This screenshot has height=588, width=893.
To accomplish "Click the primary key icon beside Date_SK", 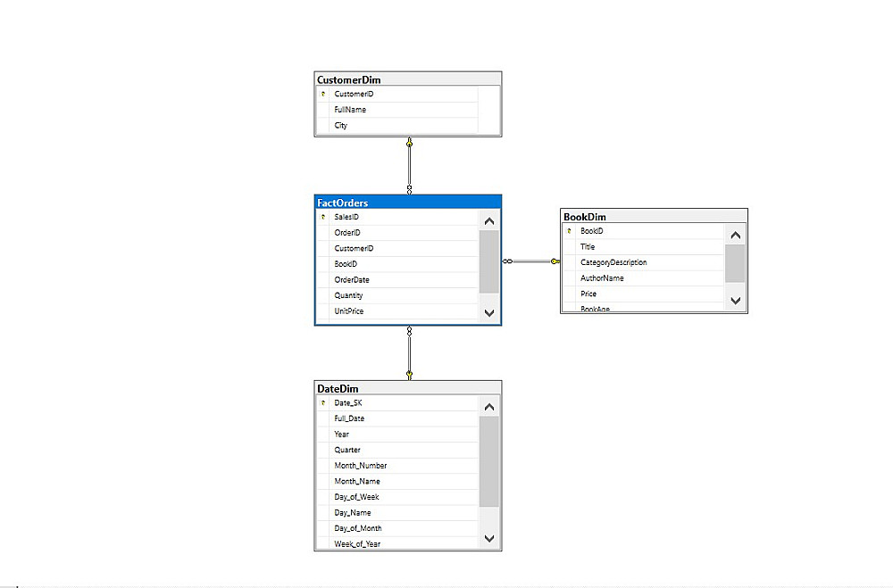I will coord(323,403).
